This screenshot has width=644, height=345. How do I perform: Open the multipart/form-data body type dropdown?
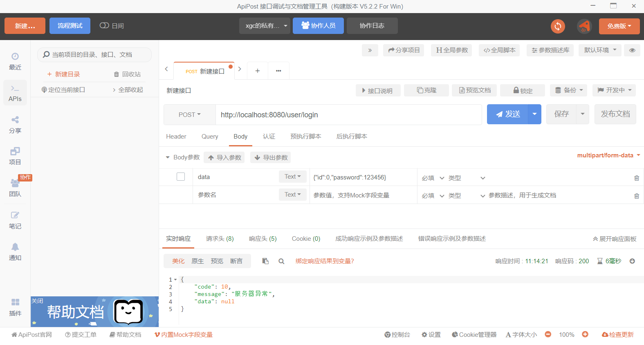608,155
